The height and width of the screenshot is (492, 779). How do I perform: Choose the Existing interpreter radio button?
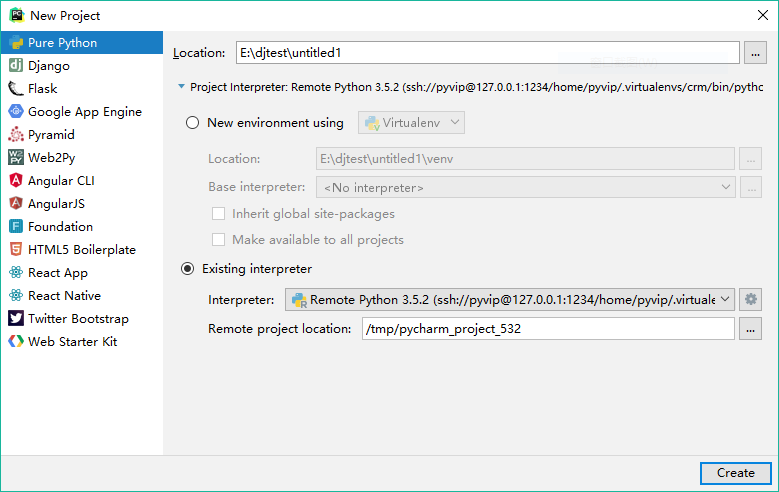click(187, 269)
